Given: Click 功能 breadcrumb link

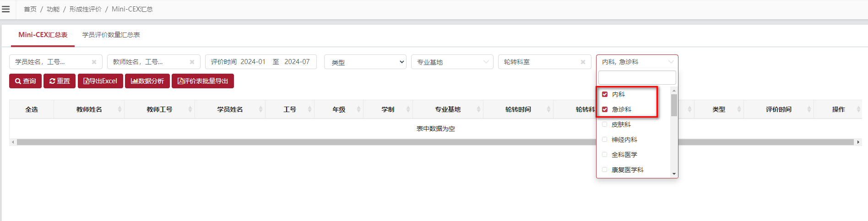Looking at the screenshot, I should click(x=53, y=9).
